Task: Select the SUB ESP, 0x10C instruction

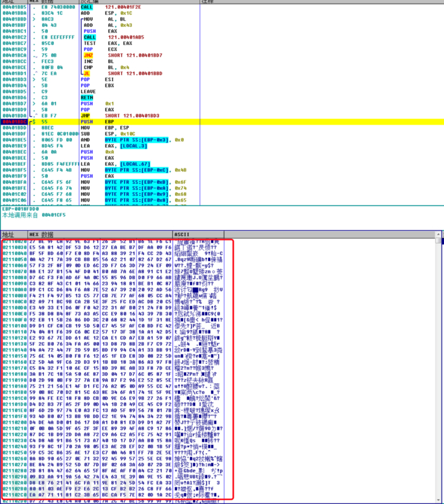Action: point(108,134)
